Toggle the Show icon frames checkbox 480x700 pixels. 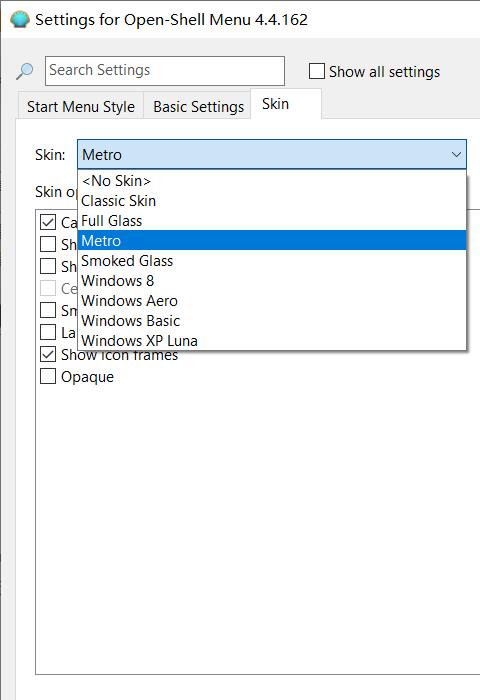(48, 354)
